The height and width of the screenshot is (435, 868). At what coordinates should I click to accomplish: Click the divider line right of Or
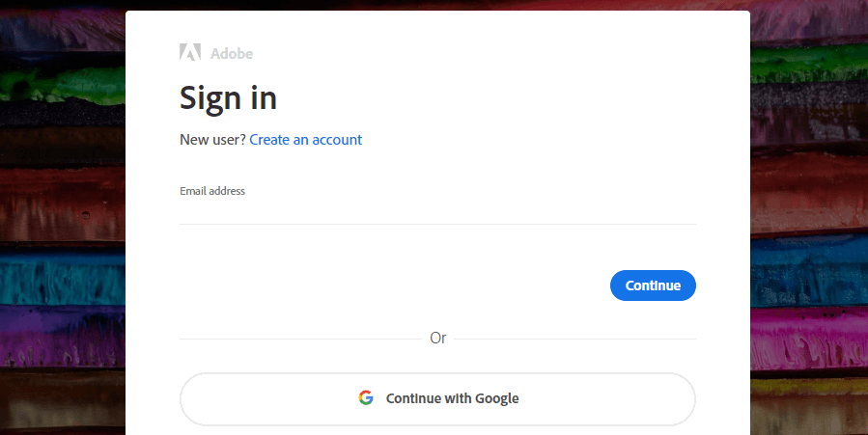pyautogui.click(x=574, y=339)
